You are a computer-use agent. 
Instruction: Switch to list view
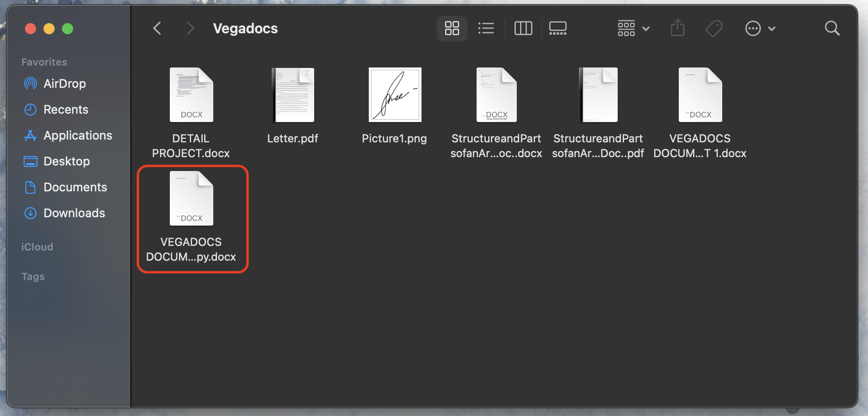coord(486,29)
